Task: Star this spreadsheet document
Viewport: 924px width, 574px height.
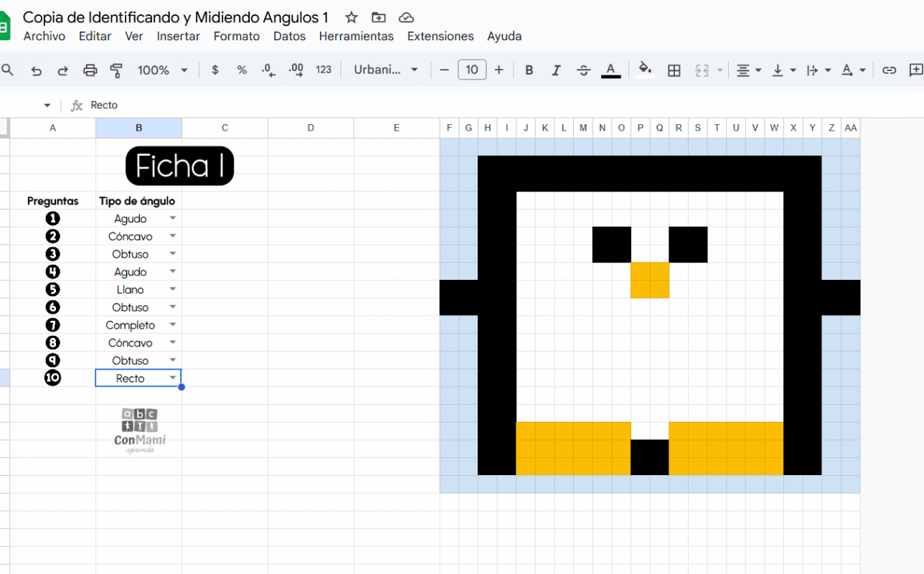Action: coord(352,17)
